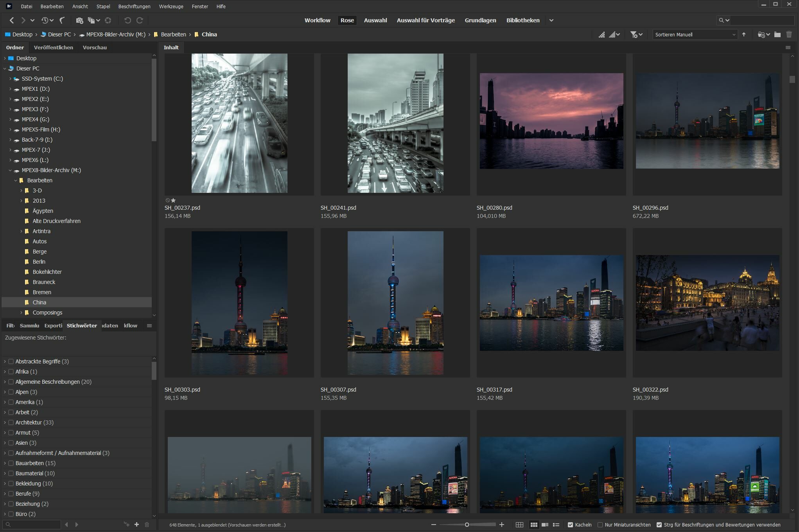Open the Stichwörter panel hamburger menu
This screenshot has width=799, height=532.
point(149,325)
